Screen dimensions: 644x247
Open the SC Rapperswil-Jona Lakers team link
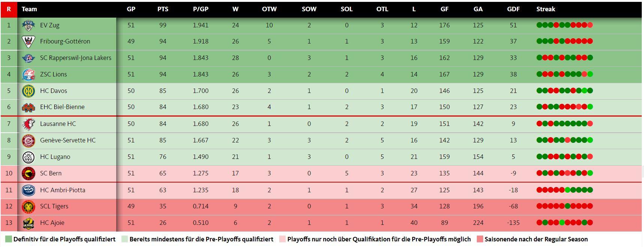coord(75,58)
